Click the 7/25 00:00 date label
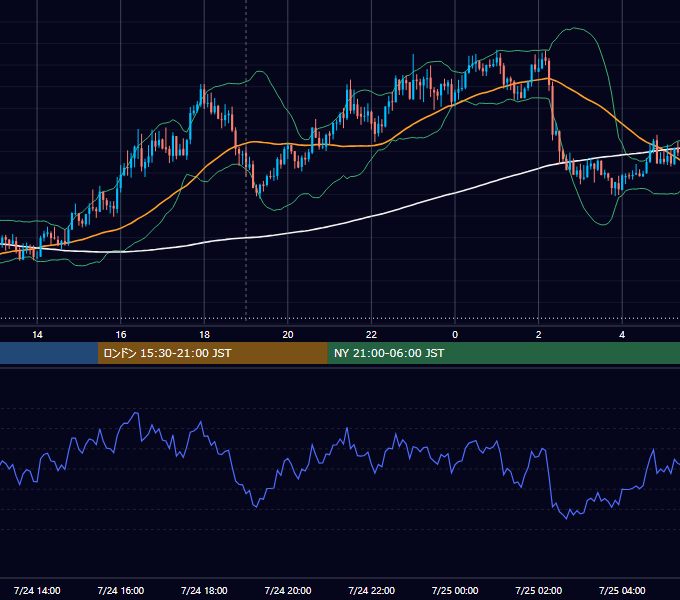Viewport: 680px width, 600px height. coord(455,590)
